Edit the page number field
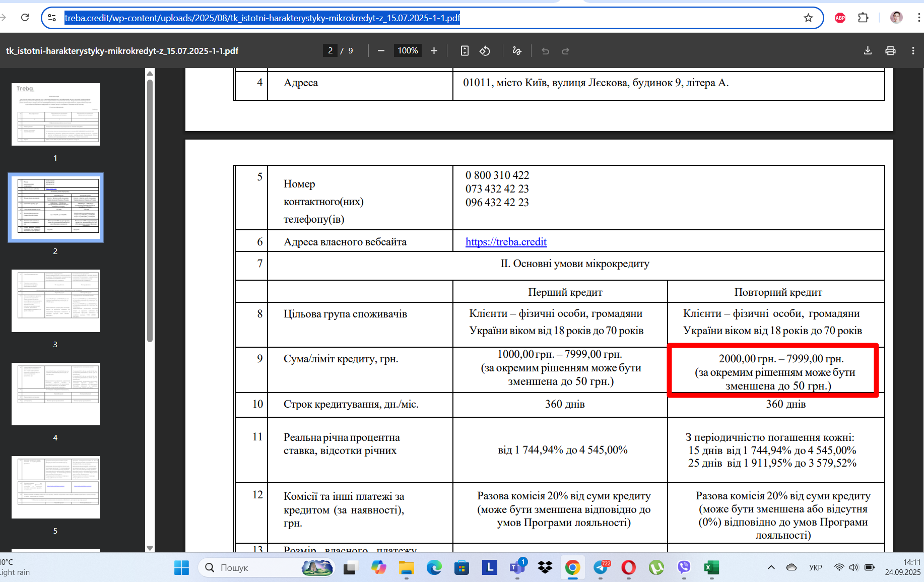This screenshot has width=924, height=582. [x=330, y=50]
